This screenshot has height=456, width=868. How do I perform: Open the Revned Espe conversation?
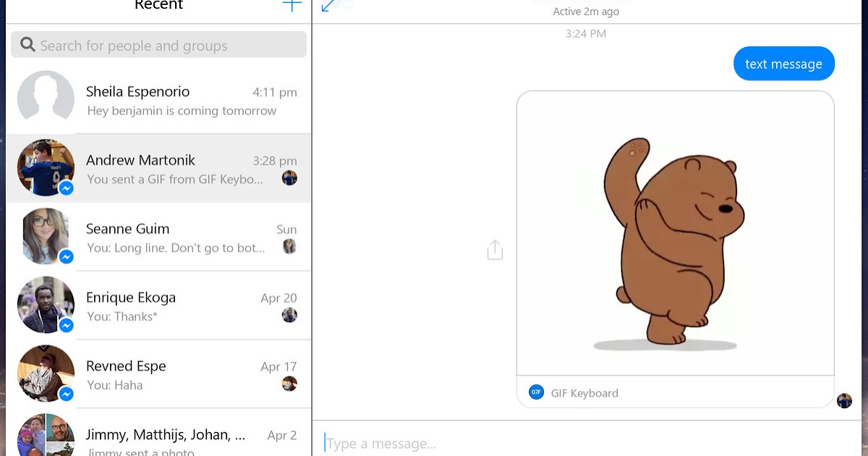158,375
